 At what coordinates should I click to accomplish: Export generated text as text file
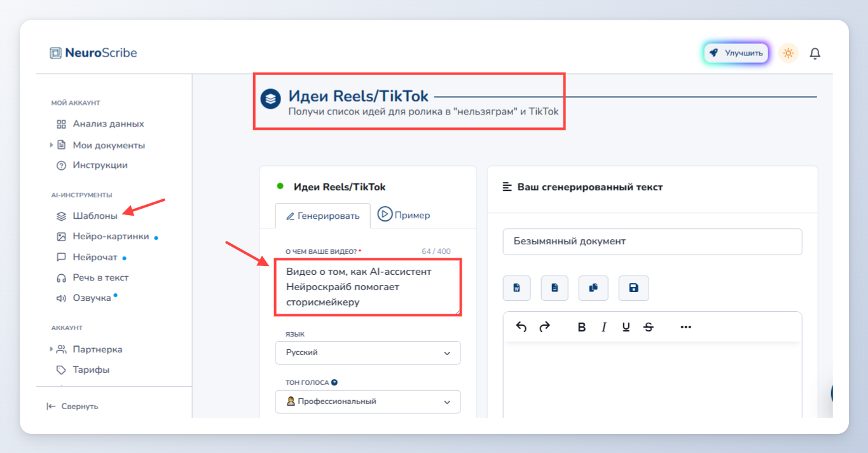555,288
